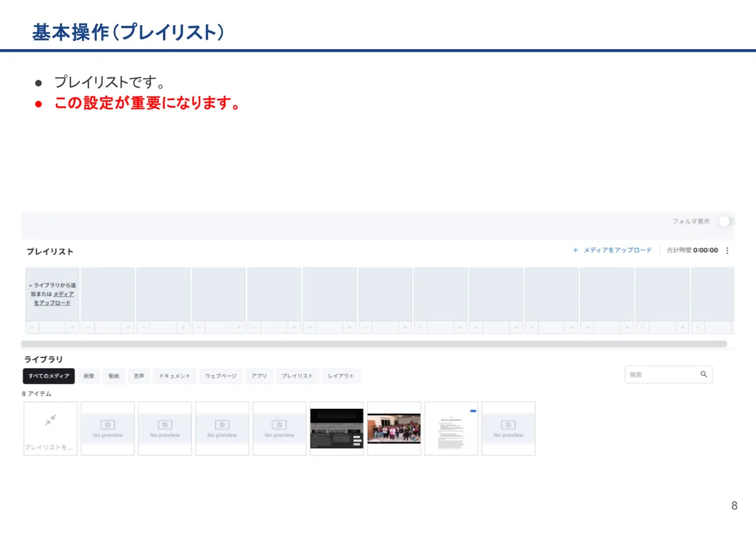Open the three-dot playlist options menu
The image size is (756, 535).
[727, 250]
